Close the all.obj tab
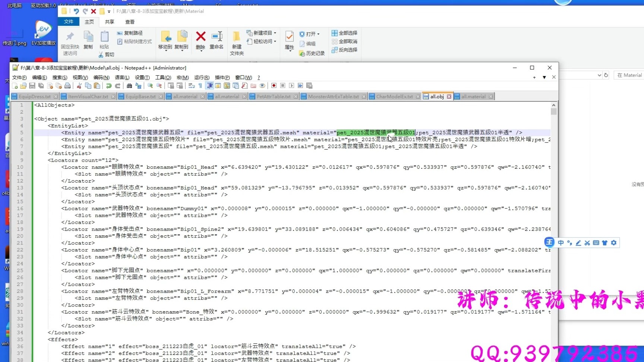644x362 pixels. pos(449,96)
